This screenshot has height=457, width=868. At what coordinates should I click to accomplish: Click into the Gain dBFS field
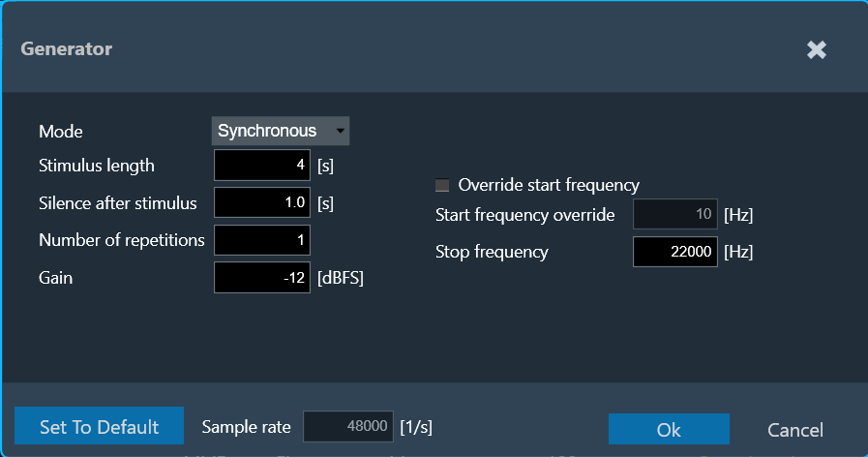tap(262, 278)
